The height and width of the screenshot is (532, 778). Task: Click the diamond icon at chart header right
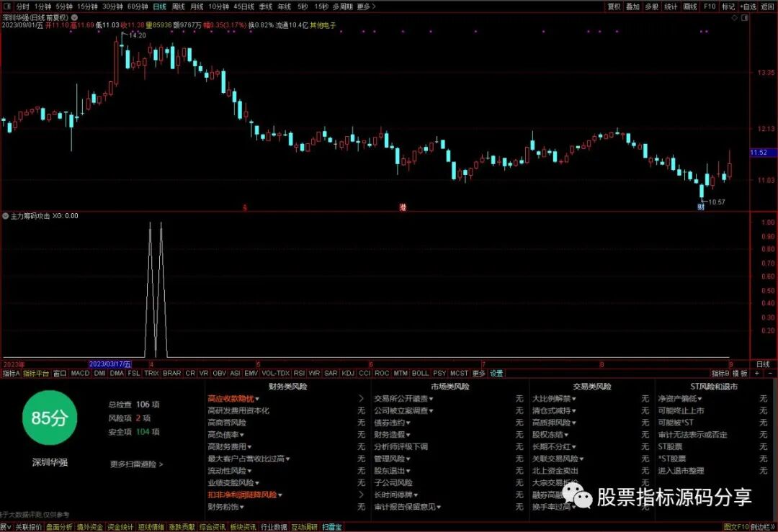[x=735, y=17]
